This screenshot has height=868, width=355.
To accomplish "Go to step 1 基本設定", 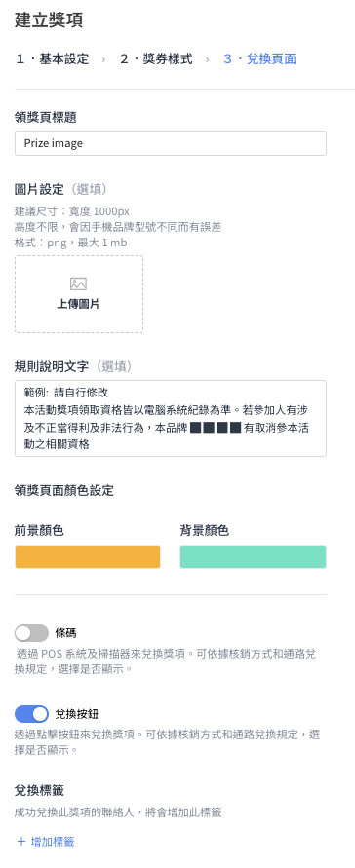I will coord(52,58).
